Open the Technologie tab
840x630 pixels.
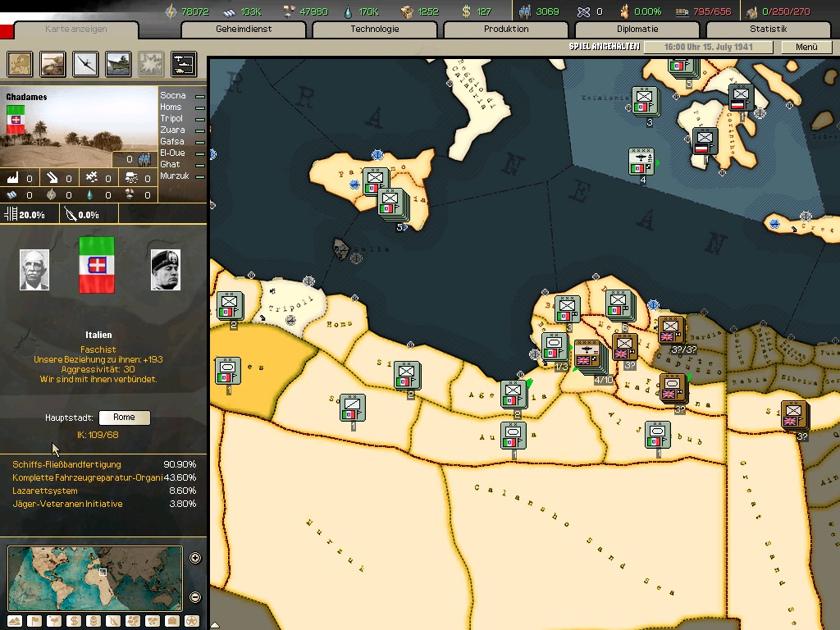pos(374,30)
